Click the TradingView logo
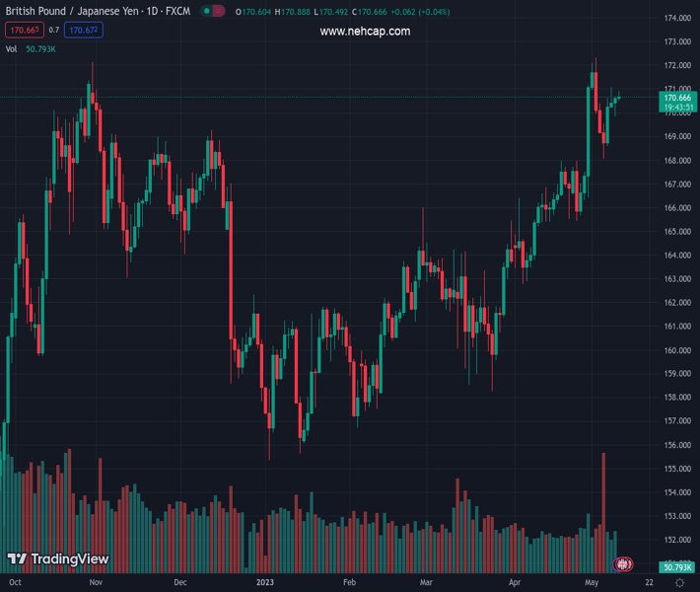This screenshot has width=700, height=592. coord(57,559)
